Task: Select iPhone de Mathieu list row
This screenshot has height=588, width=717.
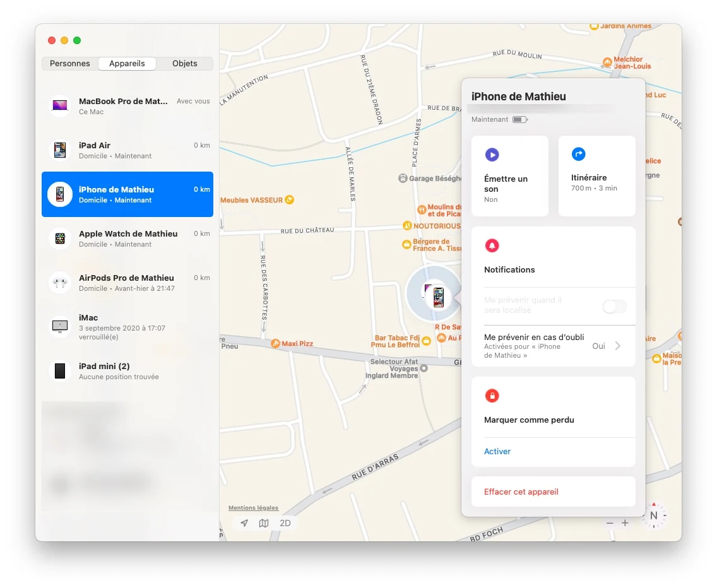Action: point(127,194)
